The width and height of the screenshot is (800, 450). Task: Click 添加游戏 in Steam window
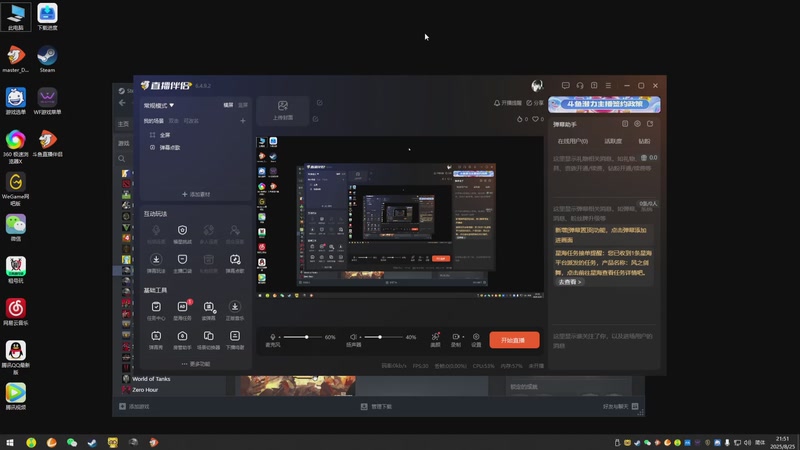134,407
